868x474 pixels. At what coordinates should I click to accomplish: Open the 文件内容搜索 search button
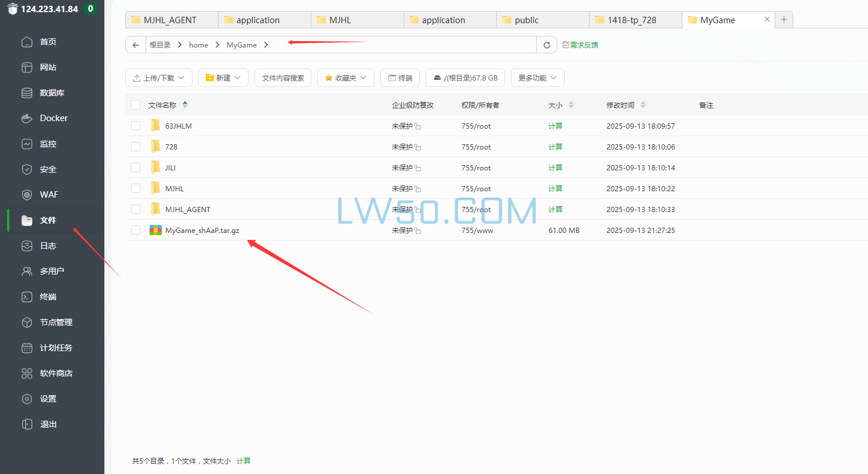[x=282, y=77]
